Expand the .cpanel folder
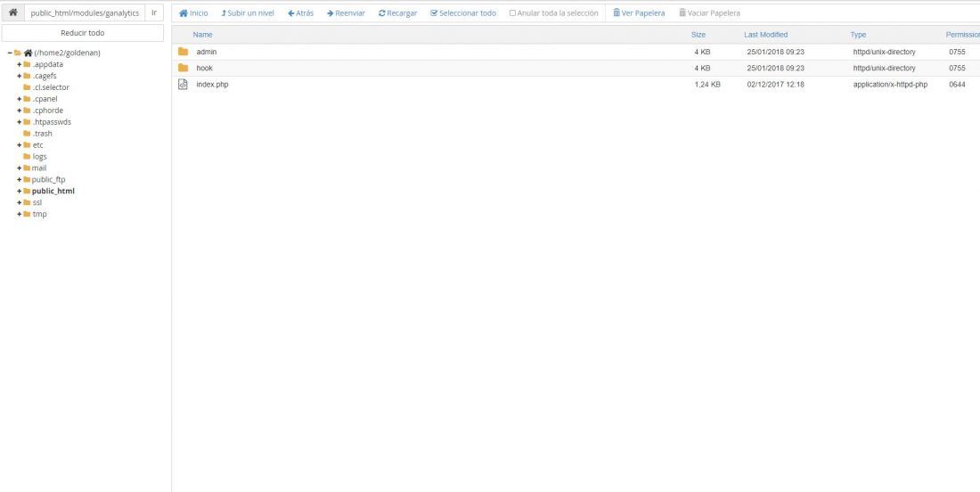 (20, 99)
